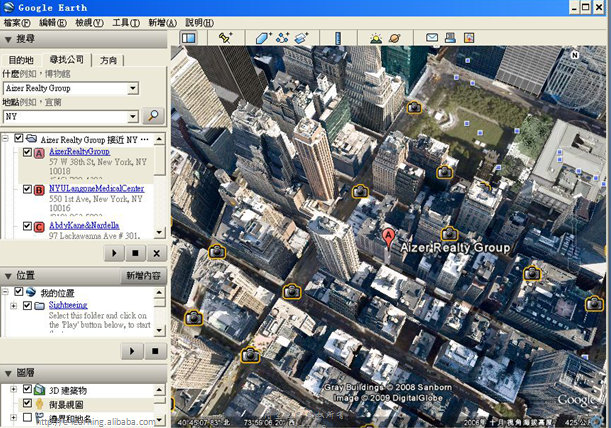611x428 pixels.
Task: Open the NY location dropdown arrow
Action: 133,116
